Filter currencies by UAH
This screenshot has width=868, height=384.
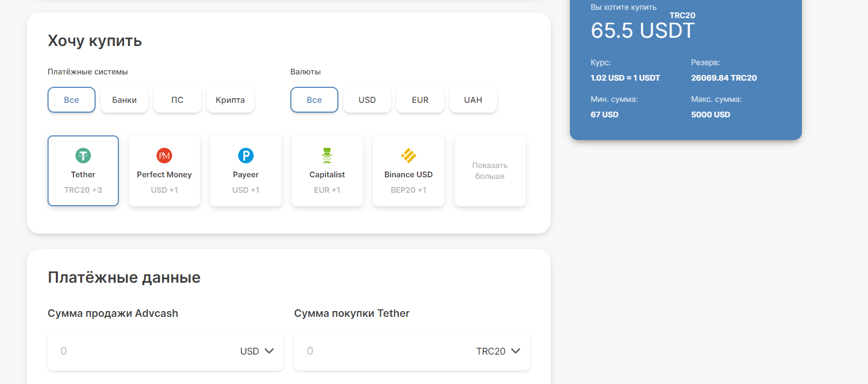(473, 100)
